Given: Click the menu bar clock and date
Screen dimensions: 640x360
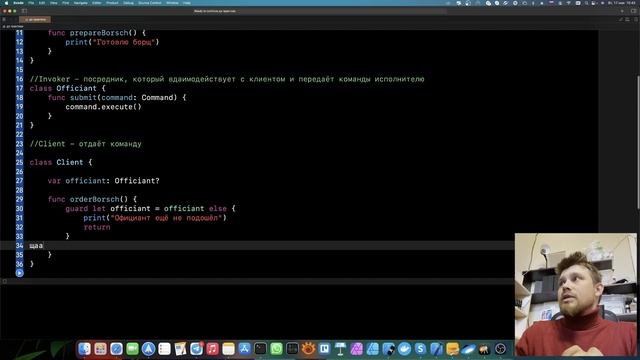Looking at the screenshot, I should click(x=622, y=3).
